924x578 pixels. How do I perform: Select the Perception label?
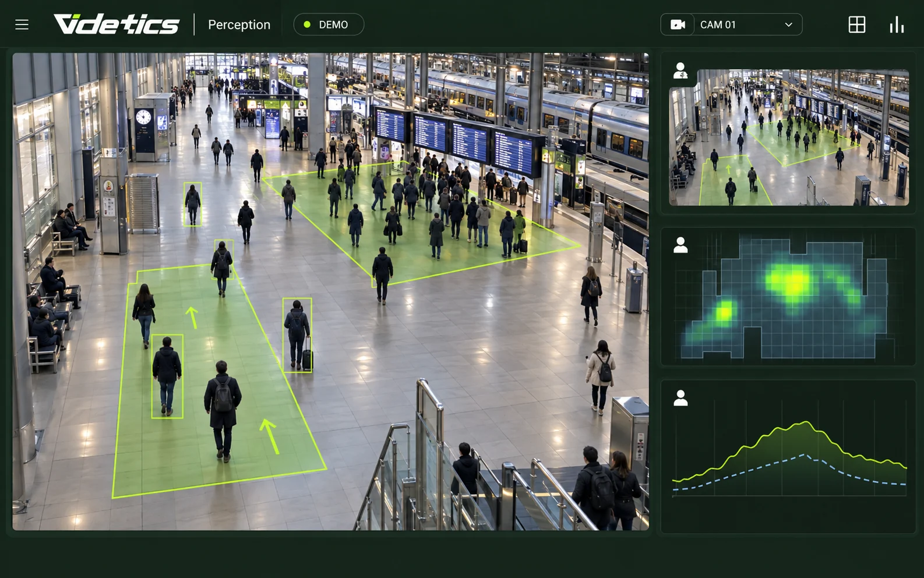click(x=239, y=24)
